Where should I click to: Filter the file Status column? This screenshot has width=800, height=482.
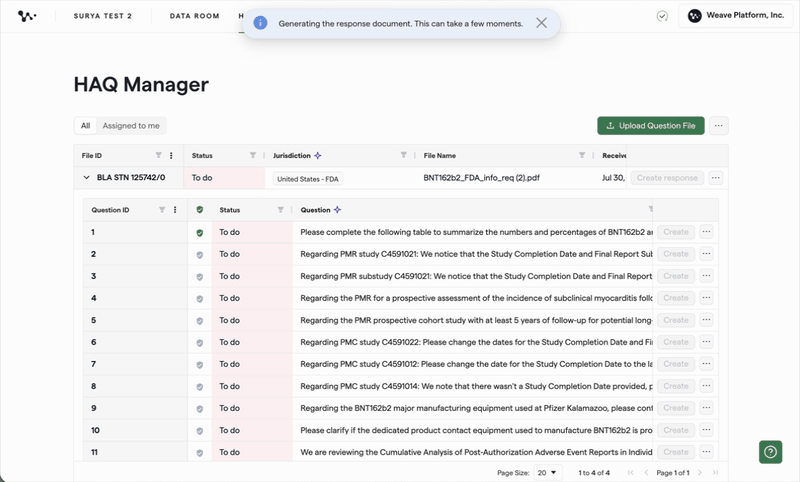click(x=253, y=155)
